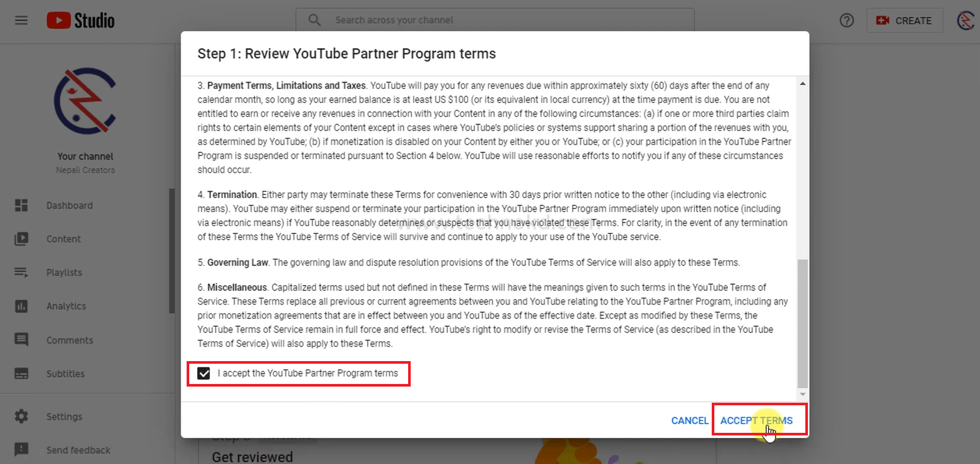
Task: Go to YouTube Studio logo home
Action: coord(81,20)
